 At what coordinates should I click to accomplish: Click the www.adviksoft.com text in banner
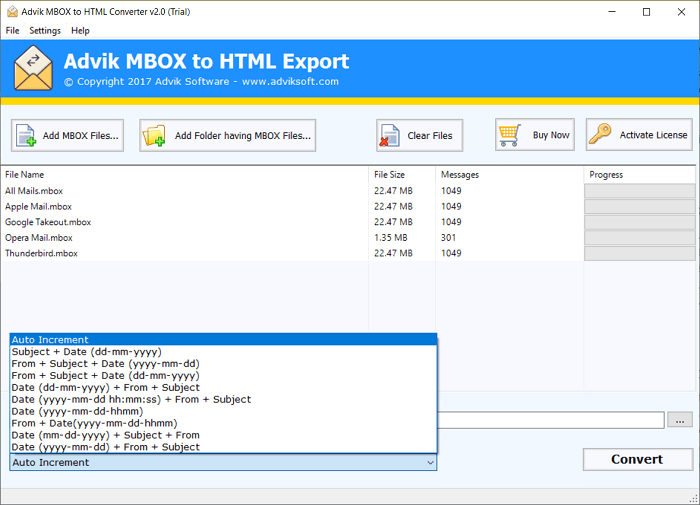pyautogui.click(x=290, y=82)
